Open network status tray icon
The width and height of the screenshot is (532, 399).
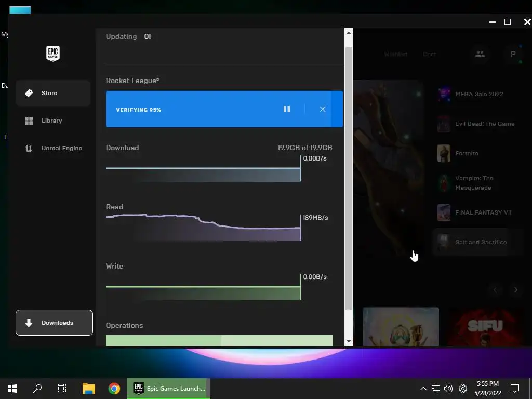pos(436,389)
